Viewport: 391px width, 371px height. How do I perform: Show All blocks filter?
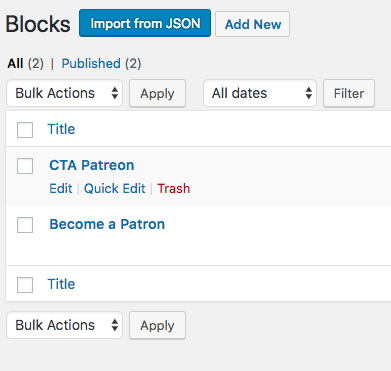pyautogui.click(x=15, y=63)
